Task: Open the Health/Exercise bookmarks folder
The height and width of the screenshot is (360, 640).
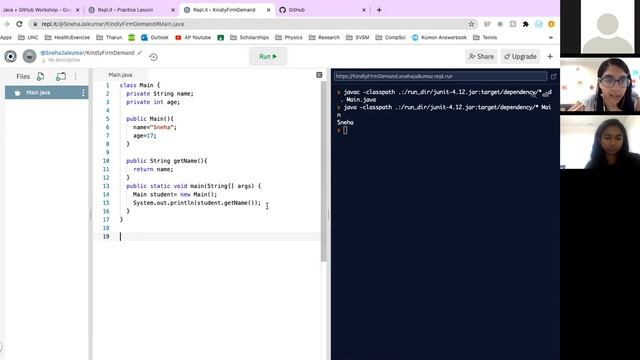Action: [67, 38]
